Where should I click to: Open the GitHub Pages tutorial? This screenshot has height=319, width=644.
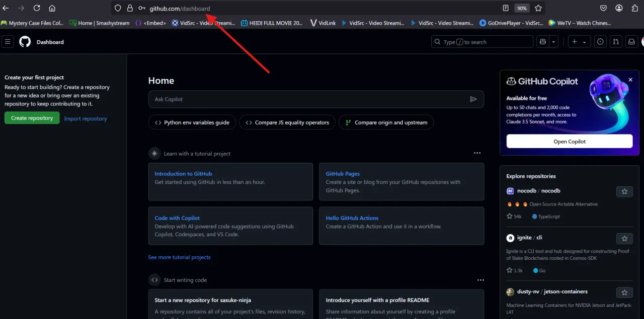[343, 174]
